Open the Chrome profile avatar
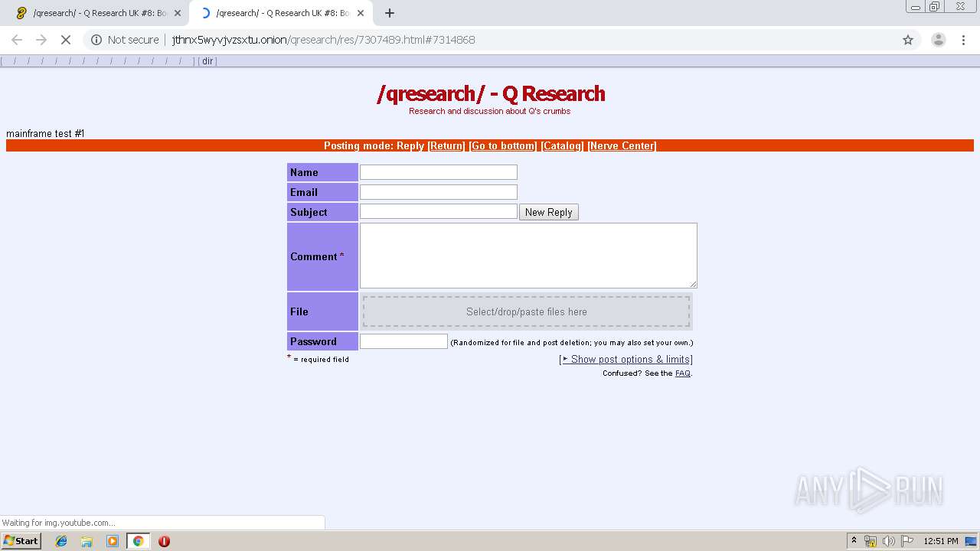980x551 pixels. (938, 40)
